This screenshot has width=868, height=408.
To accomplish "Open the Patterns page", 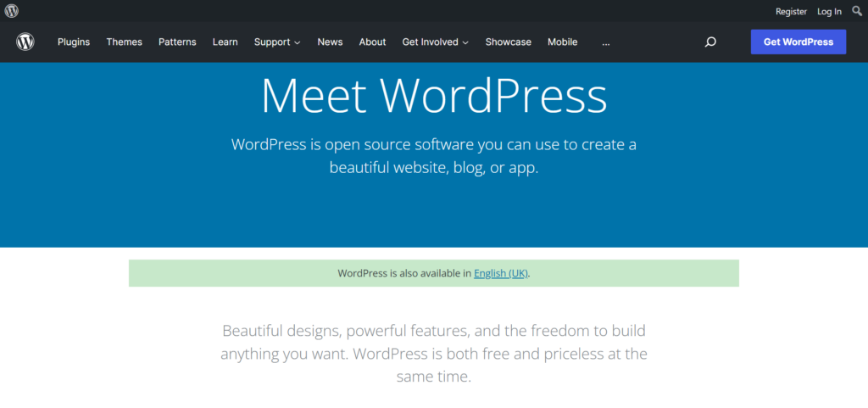I will (x=177, y=42).
